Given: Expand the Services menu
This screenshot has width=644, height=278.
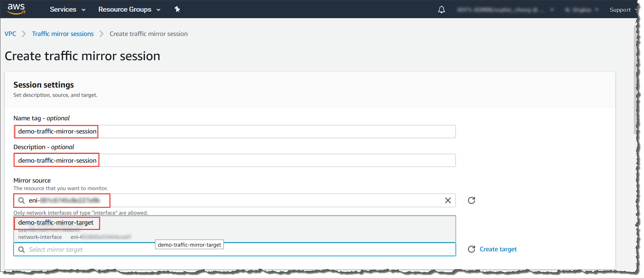Looking at the screenshot, I should click(x=67, y=10).
